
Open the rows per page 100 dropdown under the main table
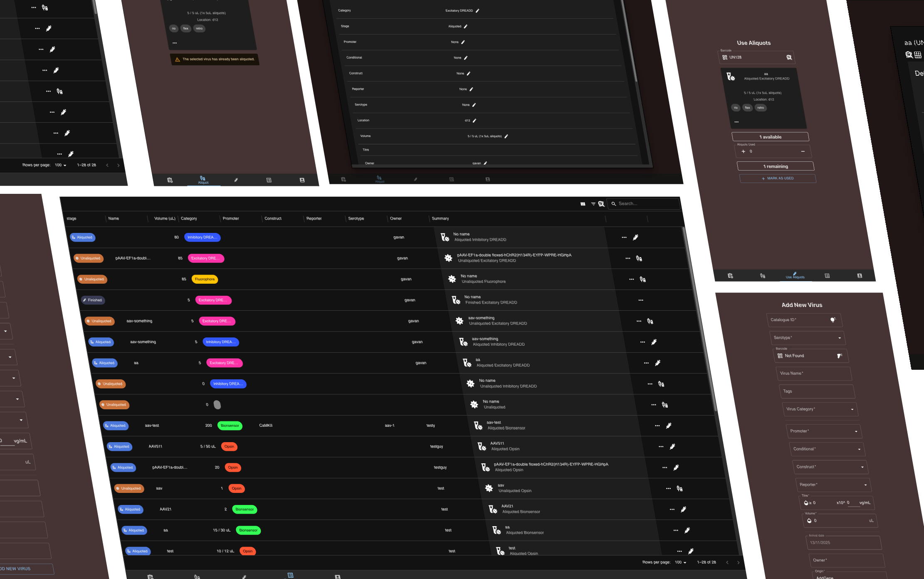[681, 562]
